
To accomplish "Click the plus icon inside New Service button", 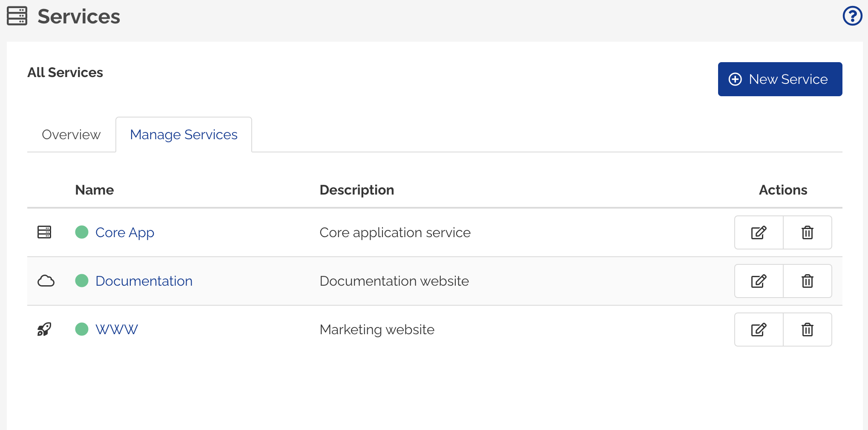I will pyautogui.click(x=735, y=79).
